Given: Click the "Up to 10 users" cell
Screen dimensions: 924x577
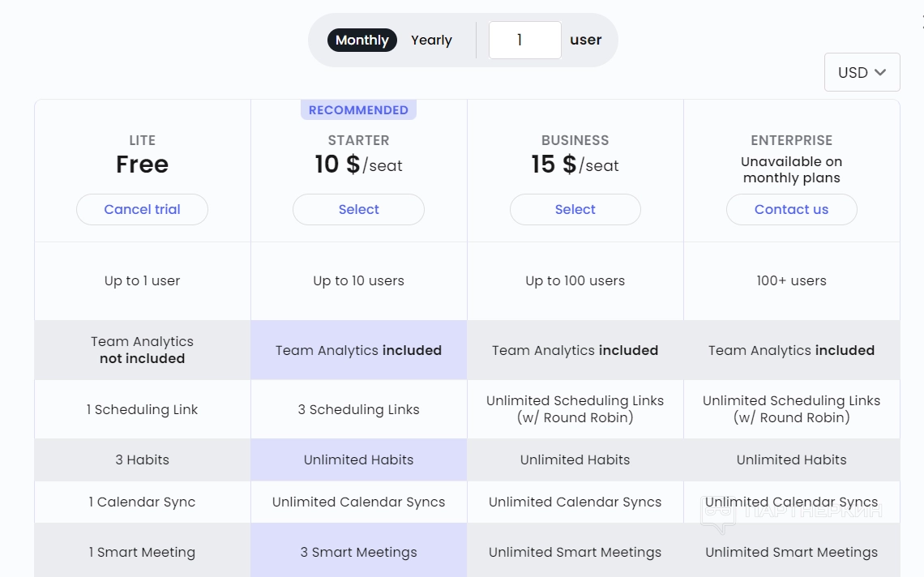Looking at the screenshot, I should [x=358, y=281].
